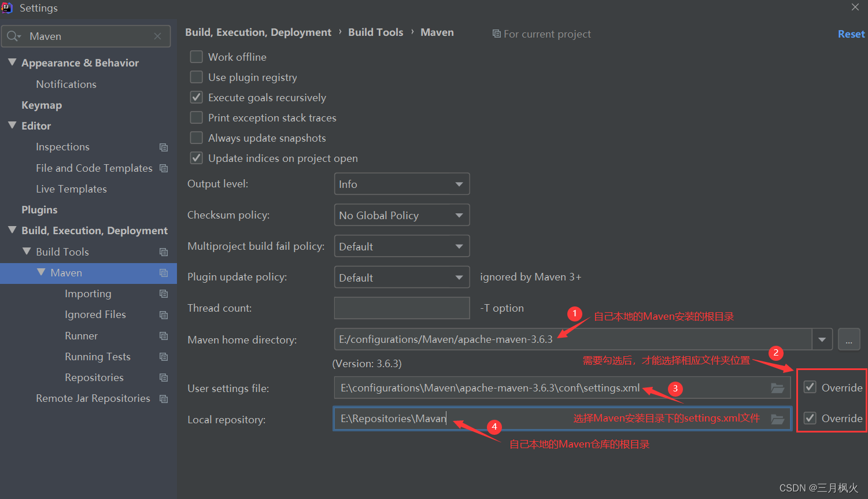Click project-level icon beside Remote Jar Repositories
This screenshot has width=868, height=499.
(164, 399)
